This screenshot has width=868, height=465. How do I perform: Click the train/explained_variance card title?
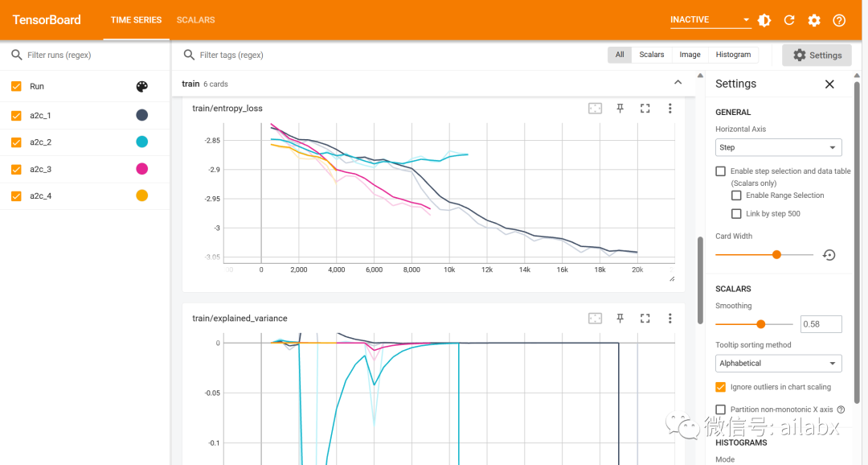(240, 318)
